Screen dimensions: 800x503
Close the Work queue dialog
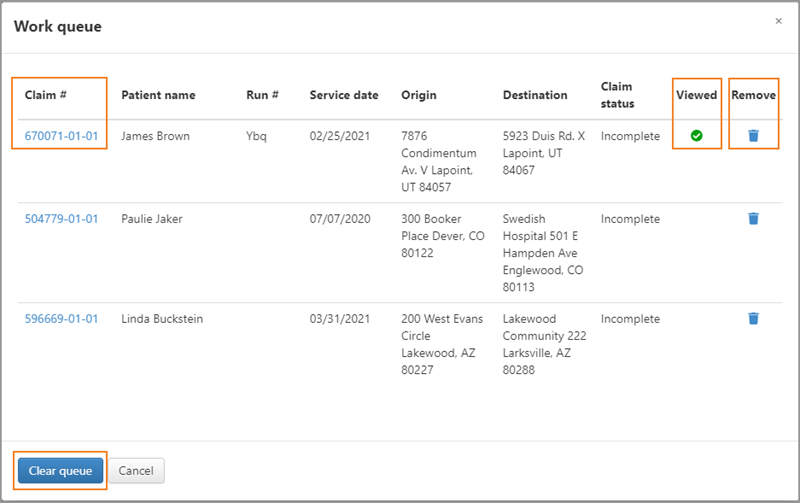coord(778,21)
